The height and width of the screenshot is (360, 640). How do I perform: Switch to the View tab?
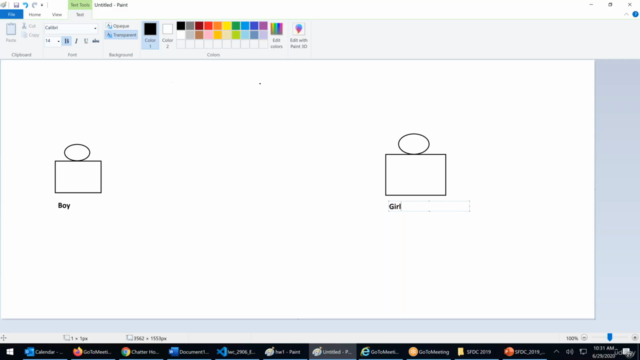tap(57, 14)
